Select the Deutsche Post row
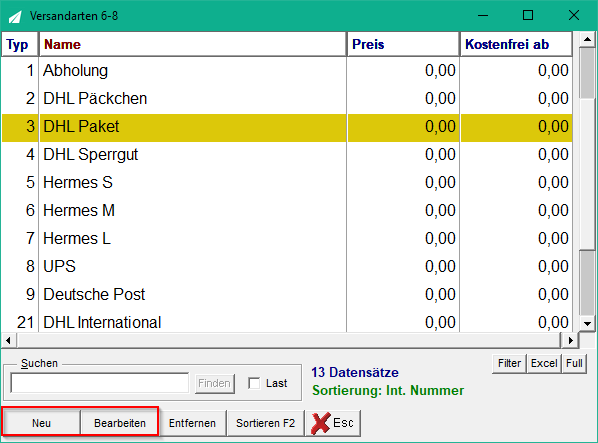 click(287, 295)
